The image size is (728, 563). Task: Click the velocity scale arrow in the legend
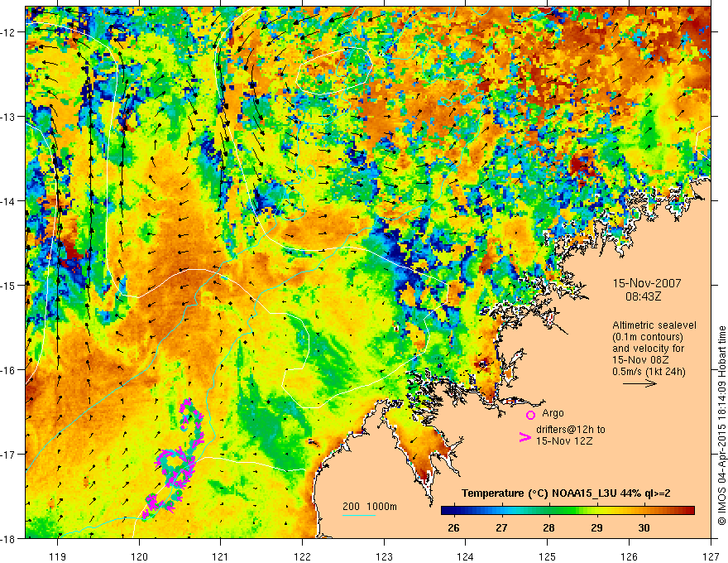point(639,383)
